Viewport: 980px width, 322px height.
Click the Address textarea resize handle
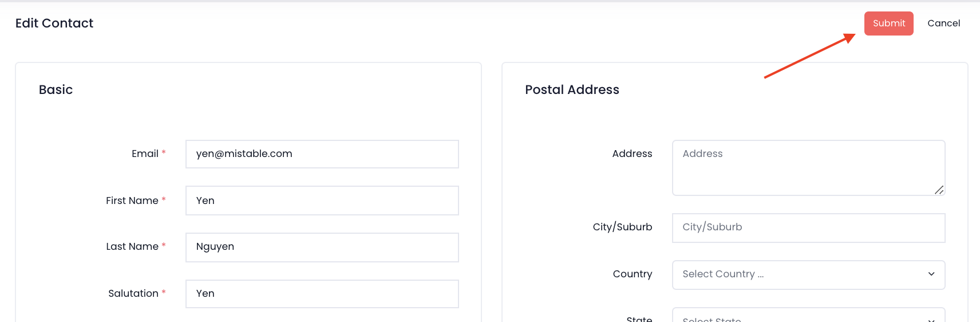click(x=939, y=190)
